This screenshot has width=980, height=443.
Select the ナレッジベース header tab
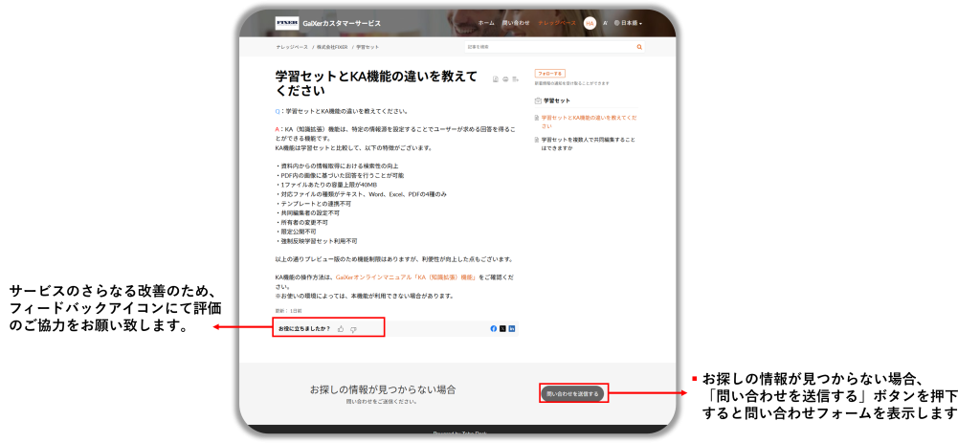[556, 22]
